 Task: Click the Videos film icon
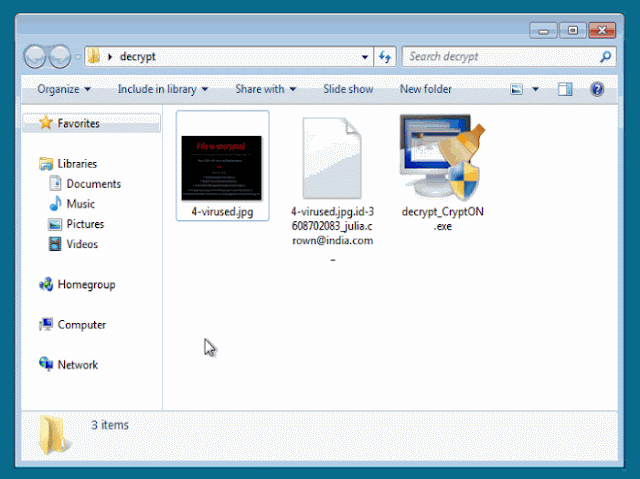pyautogui.click(x=55, y=244)
